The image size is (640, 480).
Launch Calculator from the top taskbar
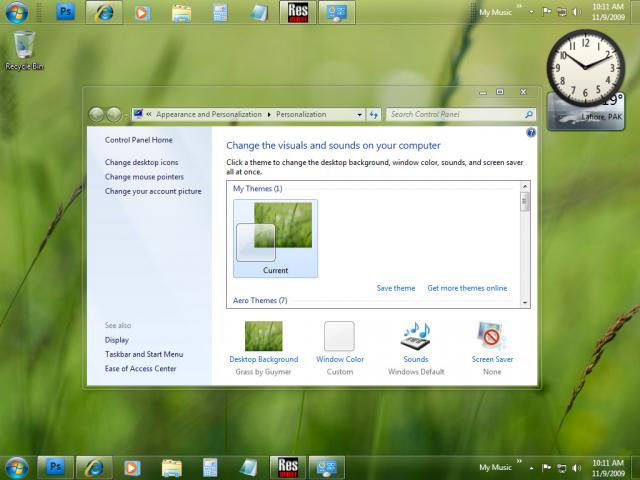220,13
